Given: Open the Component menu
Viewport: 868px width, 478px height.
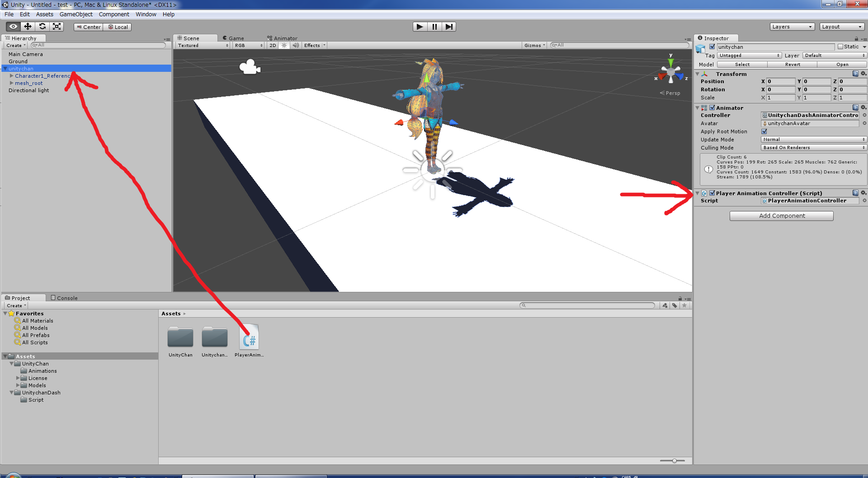Looking at the screenshot, I should 114,14.
